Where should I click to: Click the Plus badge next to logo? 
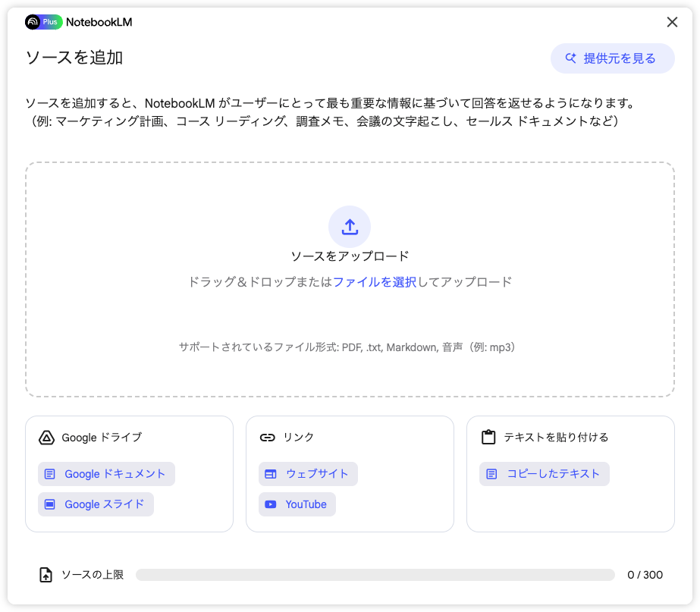pyautogui.click(x=51, y=22)
